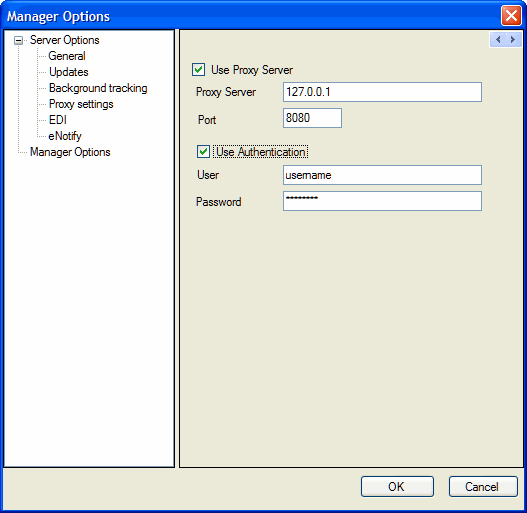This screenshot has height=513, width=527.
Task: Select General in the options tree
Action: tap(67, 56)
